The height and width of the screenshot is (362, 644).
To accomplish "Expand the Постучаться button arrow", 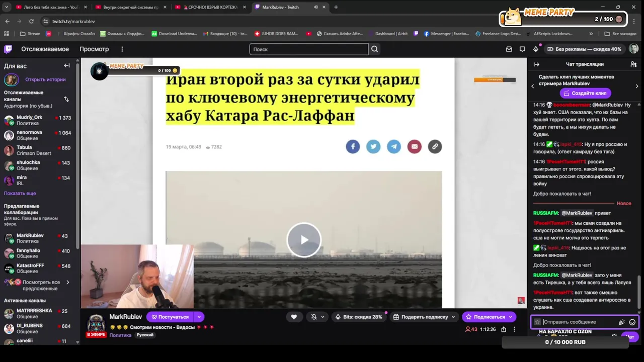I will tap(199, 317).
